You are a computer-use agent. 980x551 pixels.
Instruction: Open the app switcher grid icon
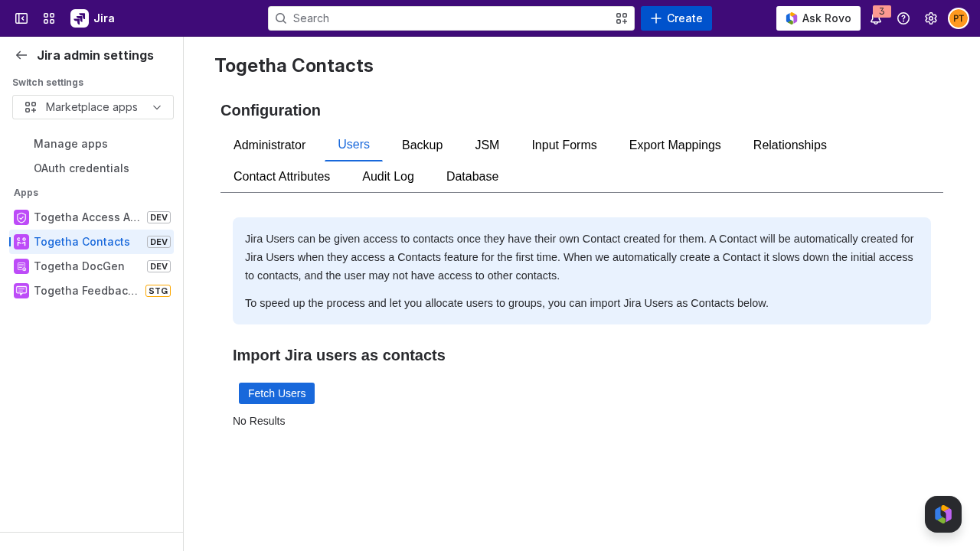point(49,18)
